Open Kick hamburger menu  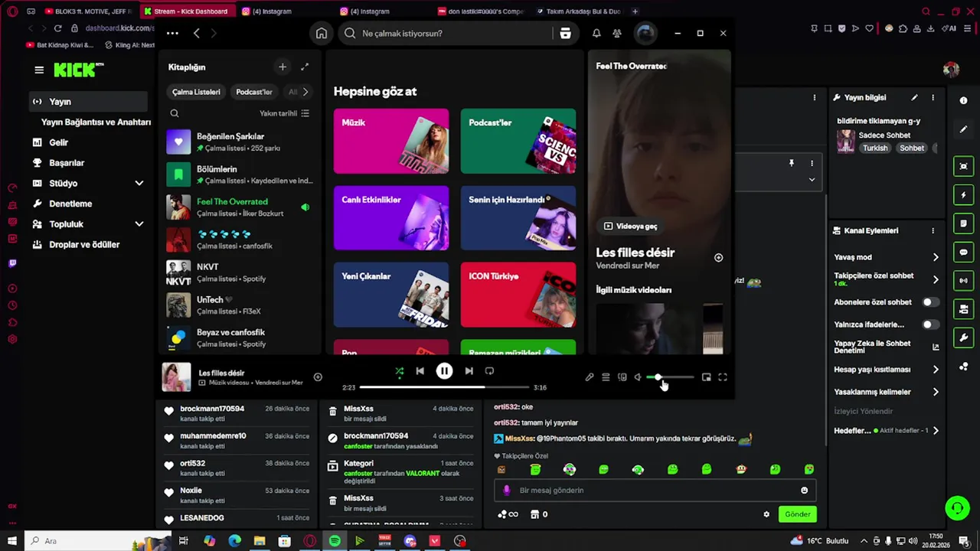[x=39, y=70]
